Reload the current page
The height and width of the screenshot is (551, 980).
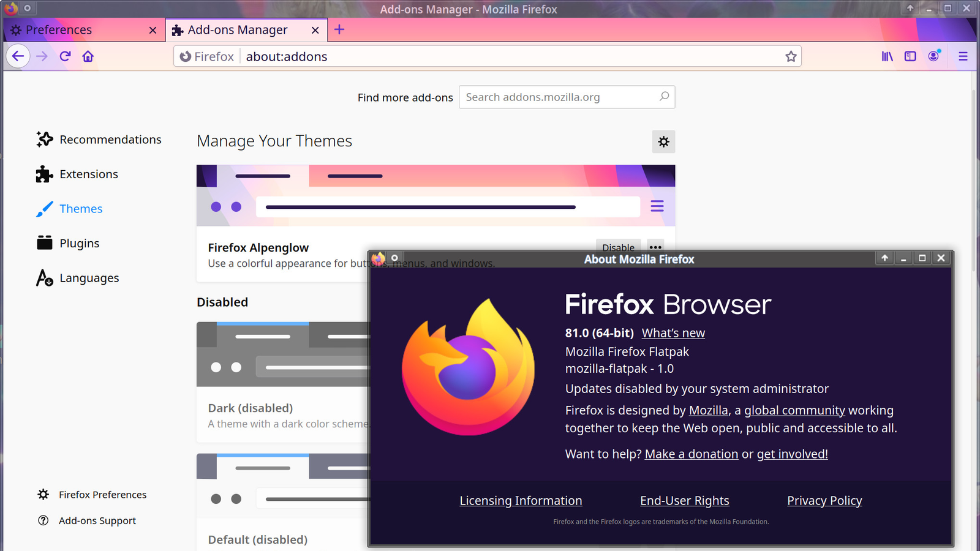(65, 56)
